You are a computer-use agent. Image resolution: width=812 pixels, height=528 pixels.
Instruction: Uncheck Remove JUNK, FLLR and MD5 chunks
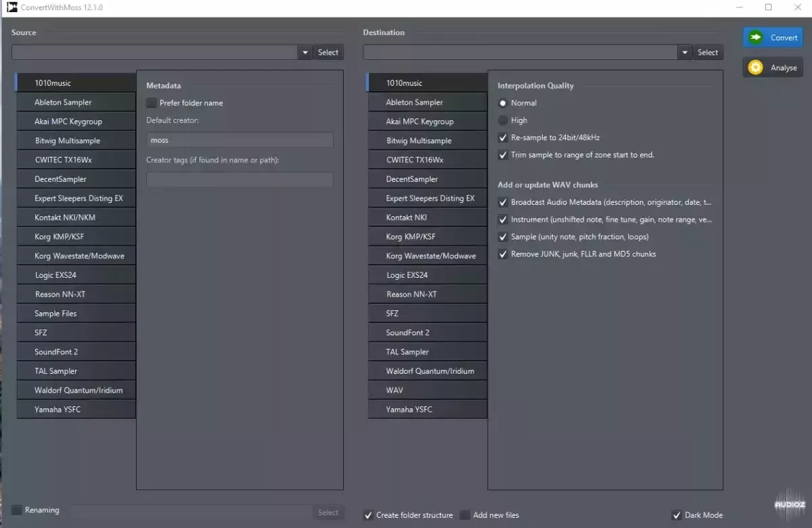[503, 254]
